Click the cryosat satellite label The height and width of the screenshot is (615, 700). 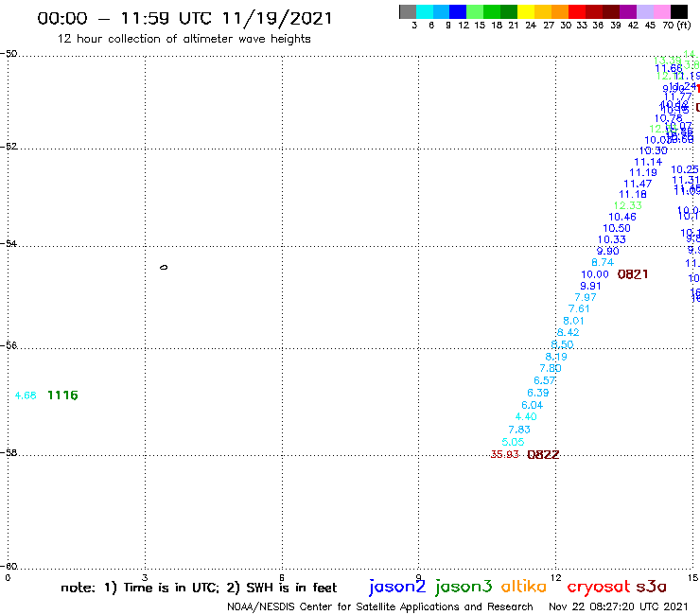(599, 587)
